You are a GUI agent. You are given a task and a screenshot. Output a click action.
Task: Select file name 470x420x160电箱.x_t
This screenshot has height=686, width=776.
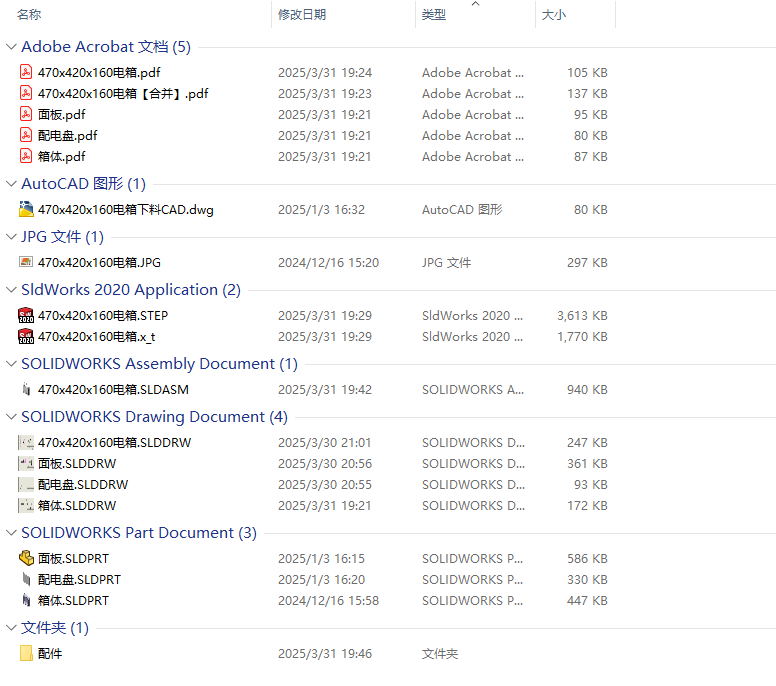point(97,337)
